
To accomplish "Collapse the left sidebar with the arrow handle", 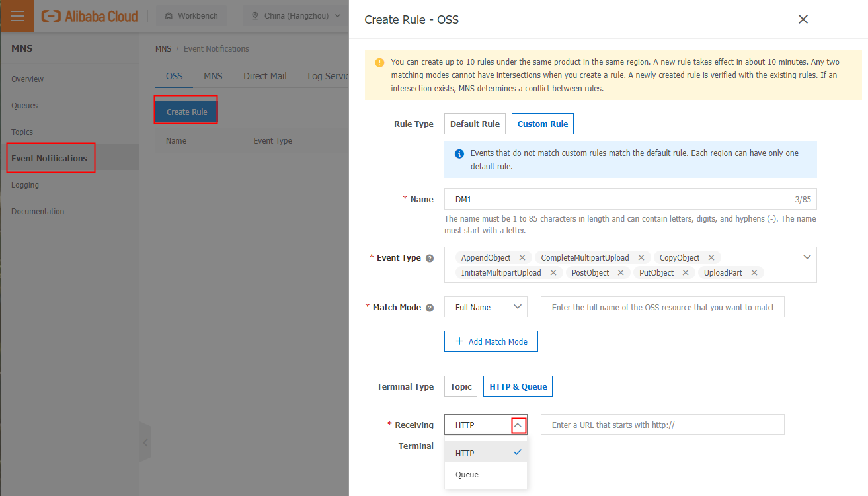I will pyautogui.click(x=145, y=442).
